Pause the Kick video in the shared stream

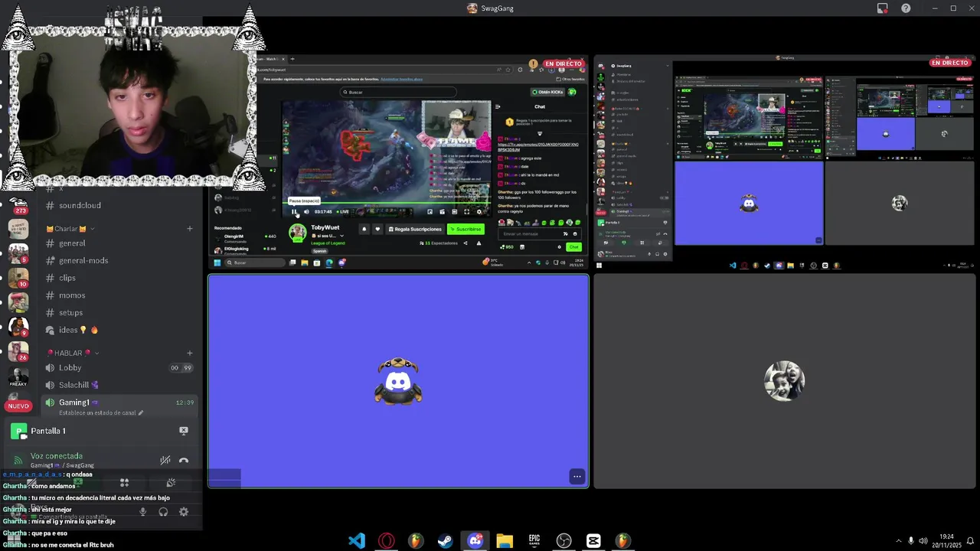pos(294,211)
